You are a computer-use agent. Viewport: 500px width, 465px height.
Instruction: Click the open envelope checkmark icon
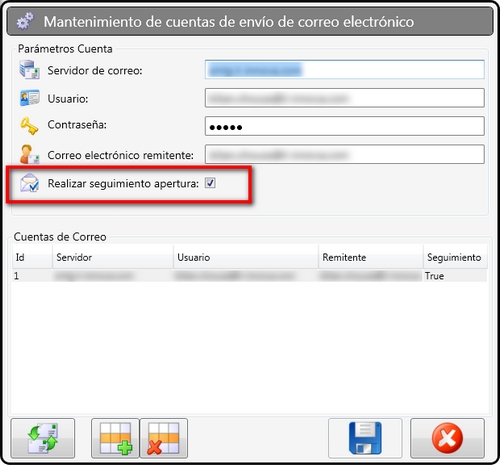29,183
